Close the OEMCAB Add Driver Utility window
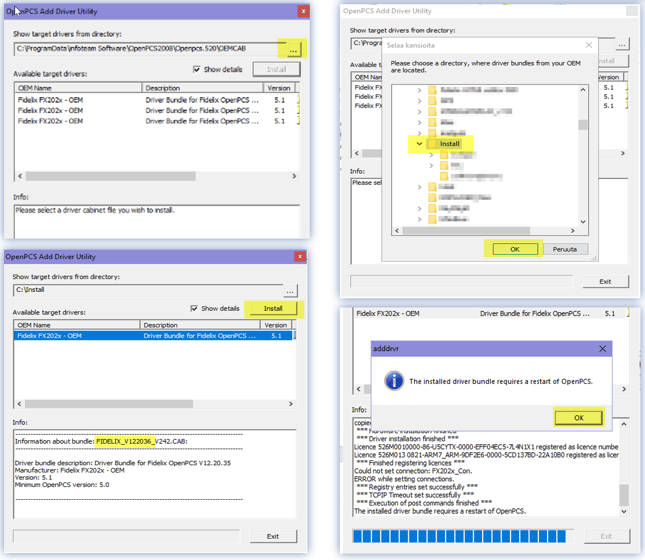 (x=303, y=11)
